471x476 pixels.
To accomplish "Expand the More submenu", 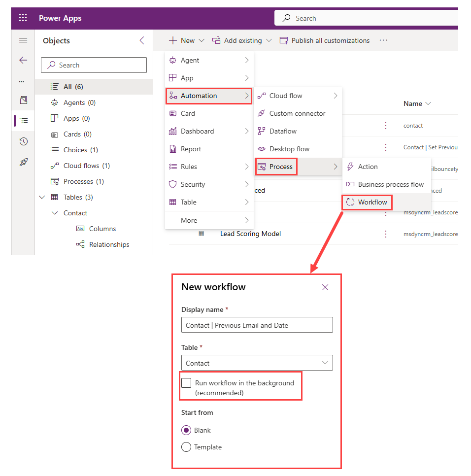I will (209, 220).
